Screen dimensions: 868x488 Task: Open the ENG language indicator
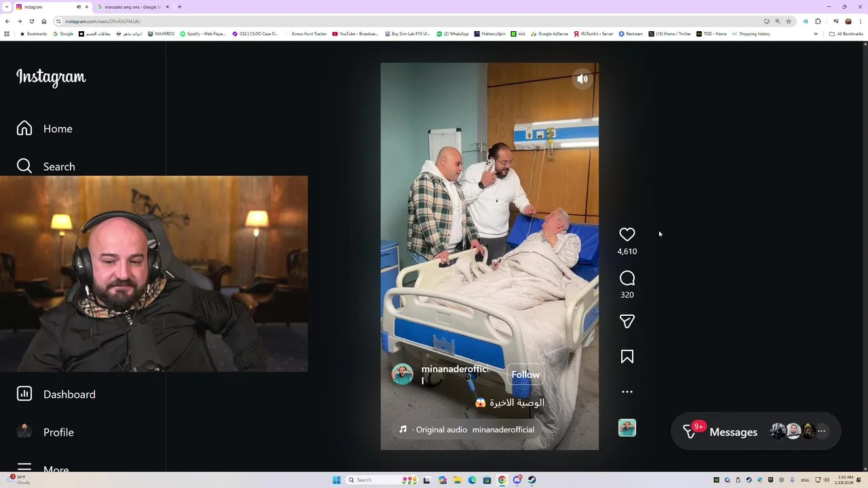pos(805,480)
